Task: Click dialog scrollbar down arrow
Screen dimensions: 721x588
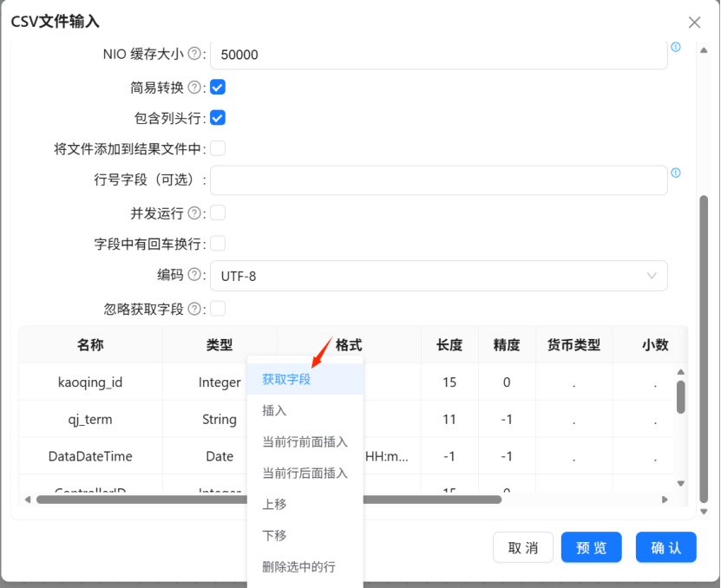Action: coord(704,512)
